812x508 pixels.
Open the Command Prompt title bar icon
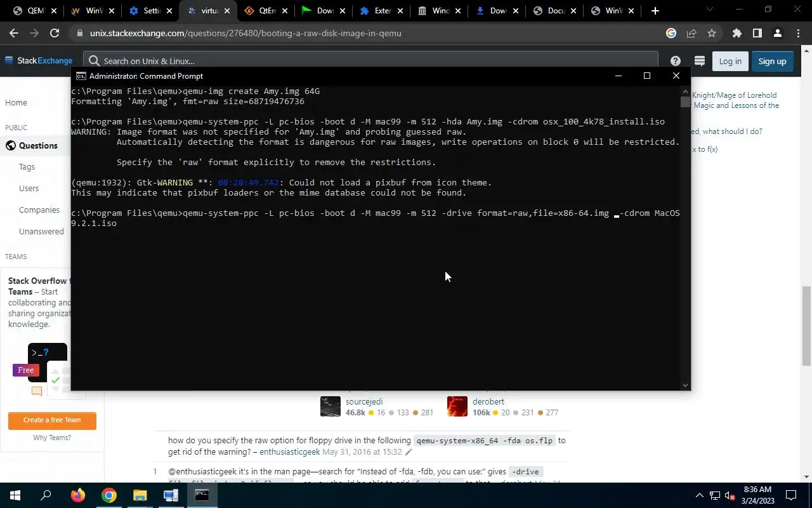click(x=81, y=76)
